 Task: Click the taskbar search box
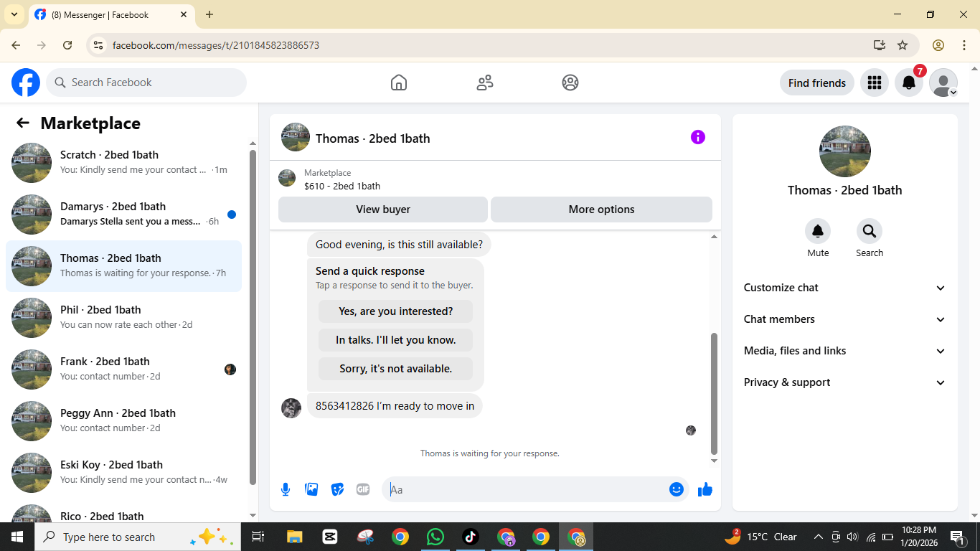pos(138,537)
